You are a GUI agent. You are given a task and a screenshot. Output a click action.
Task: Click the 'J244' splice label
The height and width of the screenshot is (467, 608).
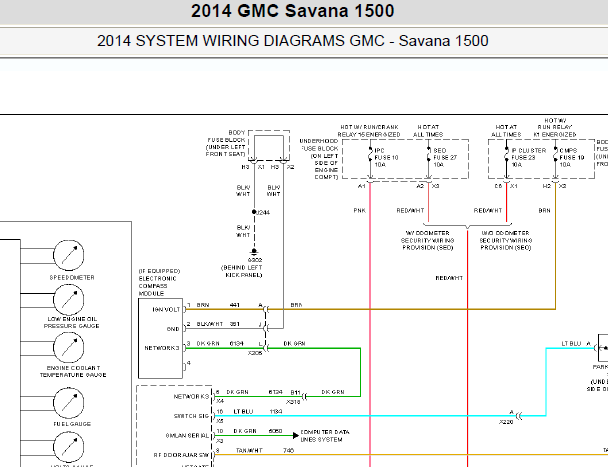[263, 213]
